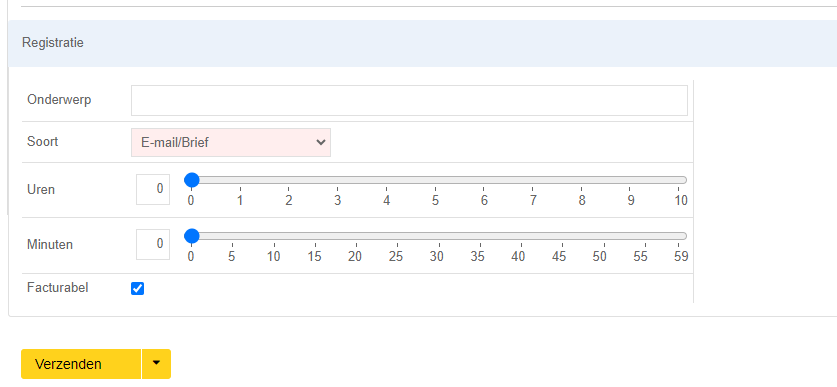Click the Onderwerp text input field
This screenshot has height=387, width=837.
coord(409,100)
